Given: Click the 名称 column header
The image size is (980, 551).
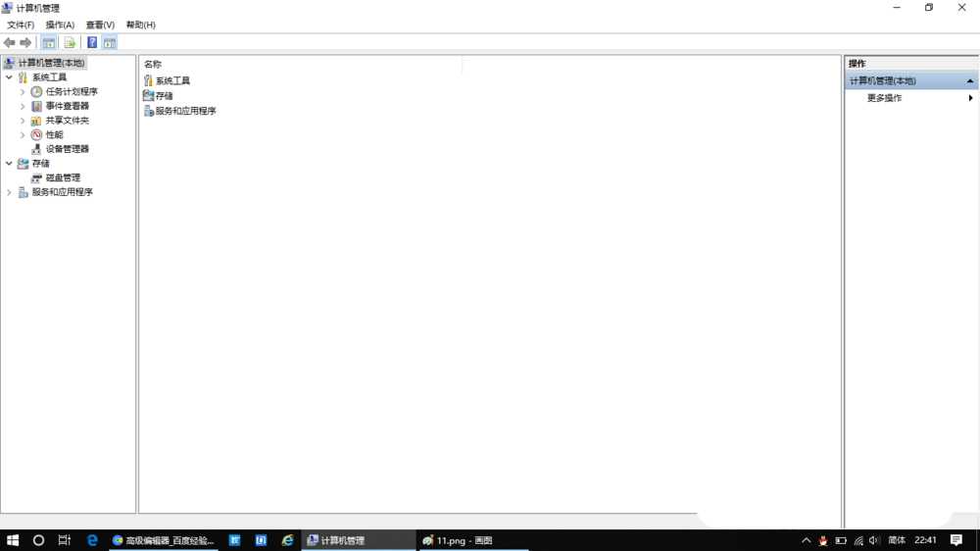Looking at the screenshot, I should [x=153, y=64].
